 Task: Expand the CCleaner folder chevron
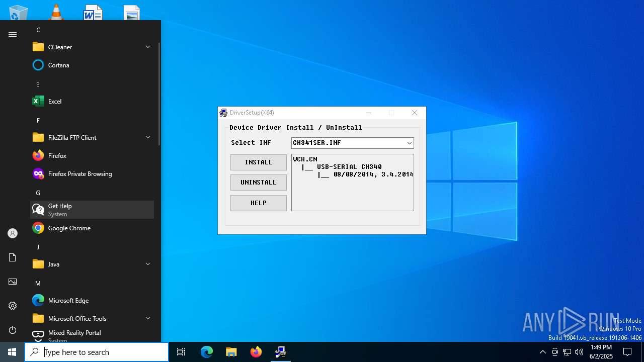(148, 47)
